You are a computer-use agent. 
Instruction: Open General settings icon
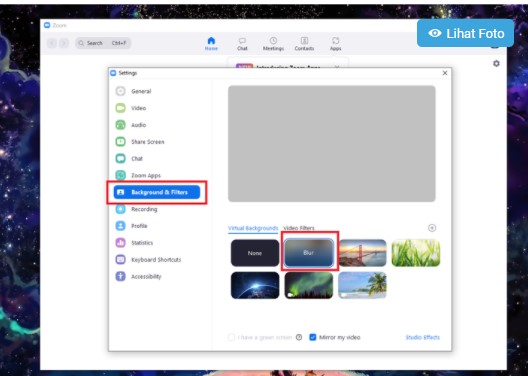(x=120, y=91)
